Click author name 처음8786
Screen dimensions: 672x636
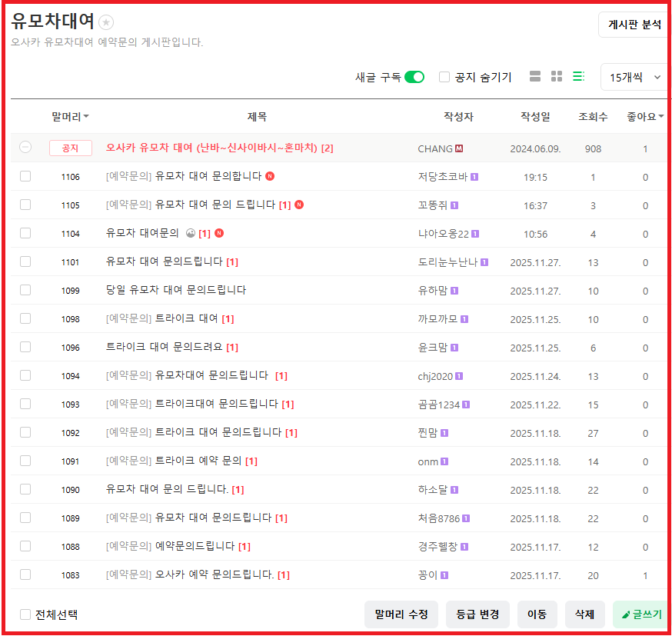coord(438,518)
